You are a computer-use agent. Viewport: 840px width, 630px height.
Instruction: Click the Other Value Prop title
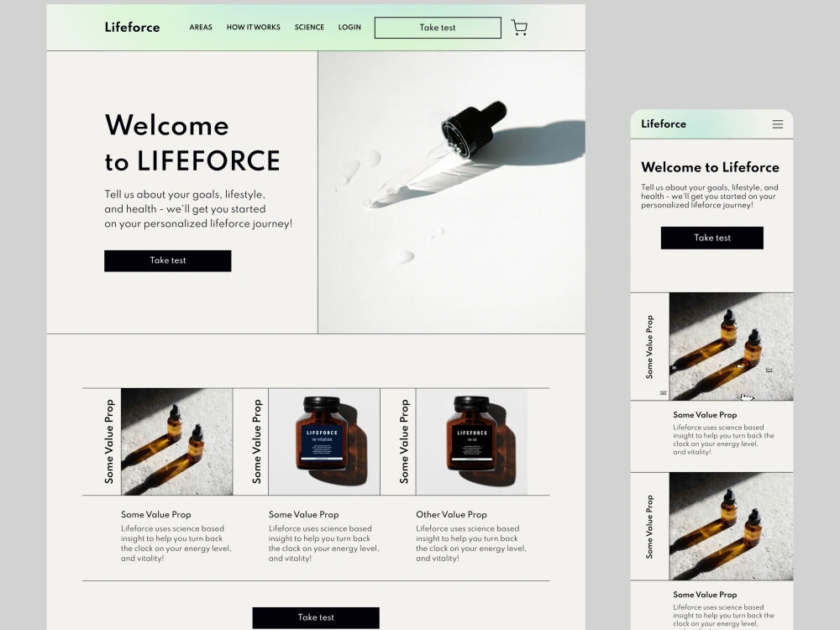pos(451,514)
